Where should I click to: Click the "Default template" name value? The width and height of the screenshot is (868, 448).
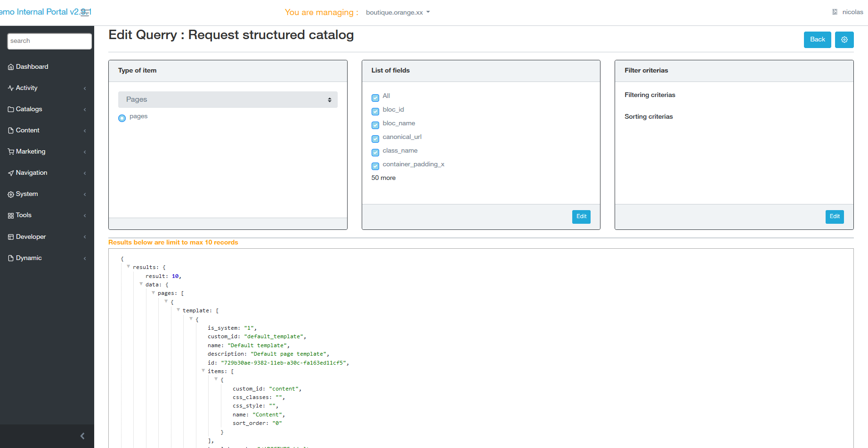pyautogui.click(x=258, y=345)
